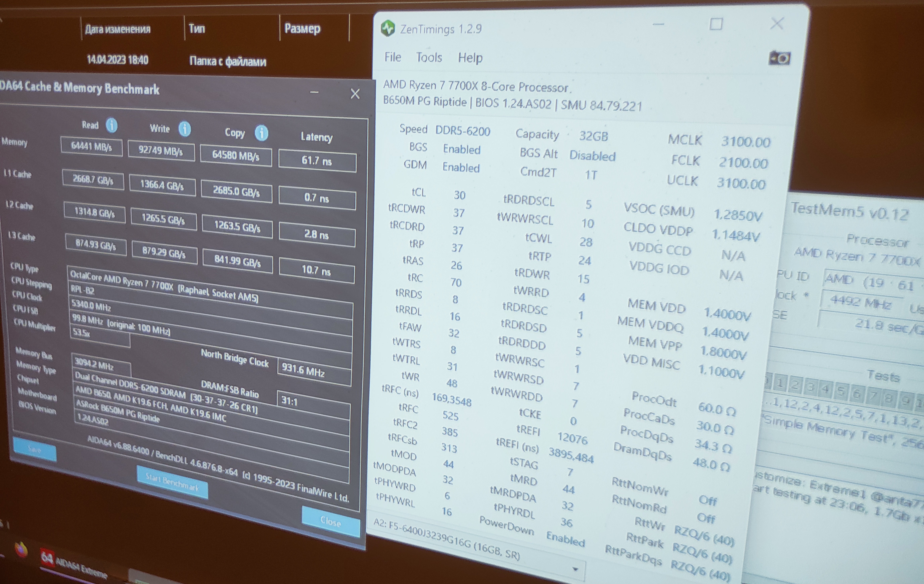Open the ZenTimings Tools menu
The height and width of the screenshot is (584, 924).
coord(429,58)
